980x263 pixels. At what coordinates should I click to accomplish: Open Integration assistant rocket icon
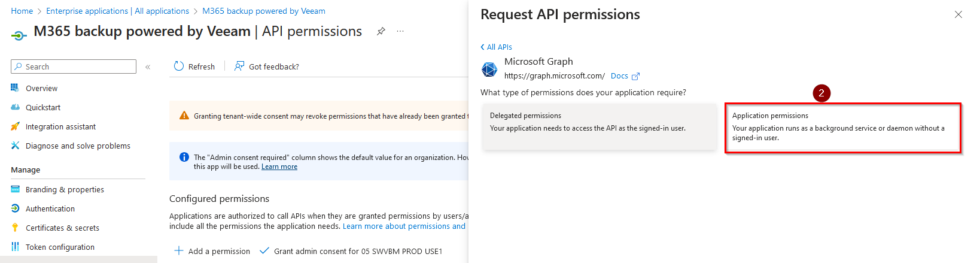point(15,126)
